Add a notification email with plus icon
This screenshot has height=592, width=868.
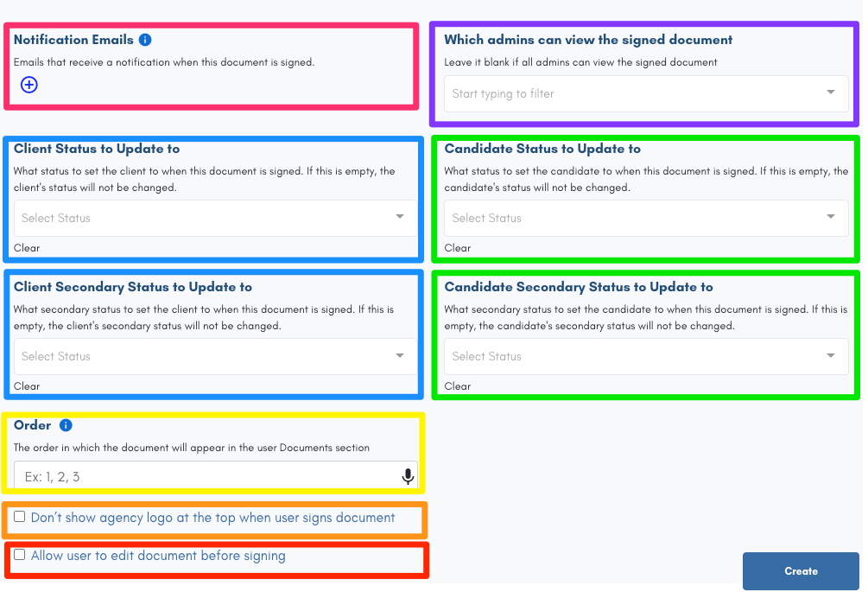29,85
